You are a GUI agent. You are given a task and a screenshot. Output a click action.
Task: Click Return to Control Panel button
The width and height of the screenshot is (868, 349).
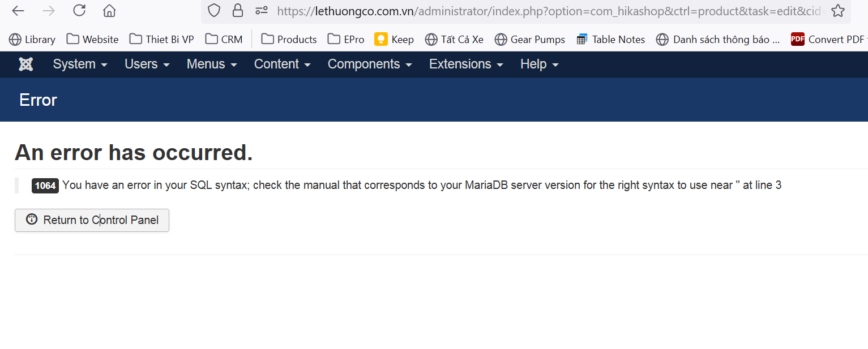tap(92, 221)
